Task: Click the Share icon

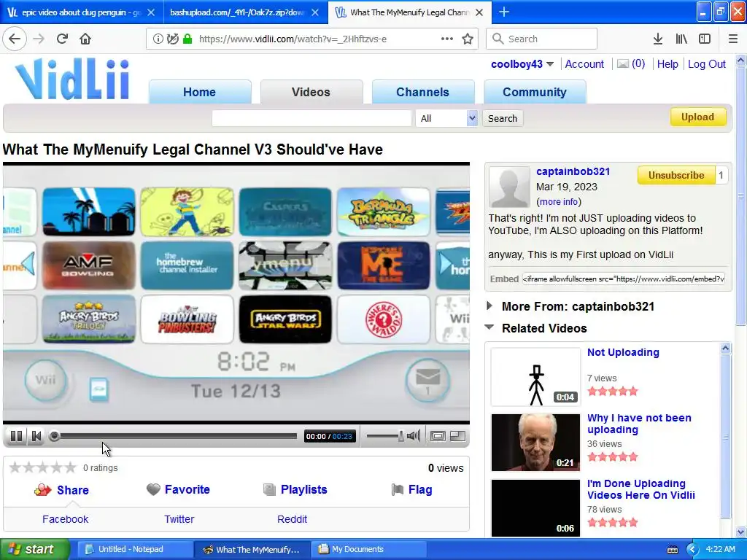Action: [x=42, y=489]
